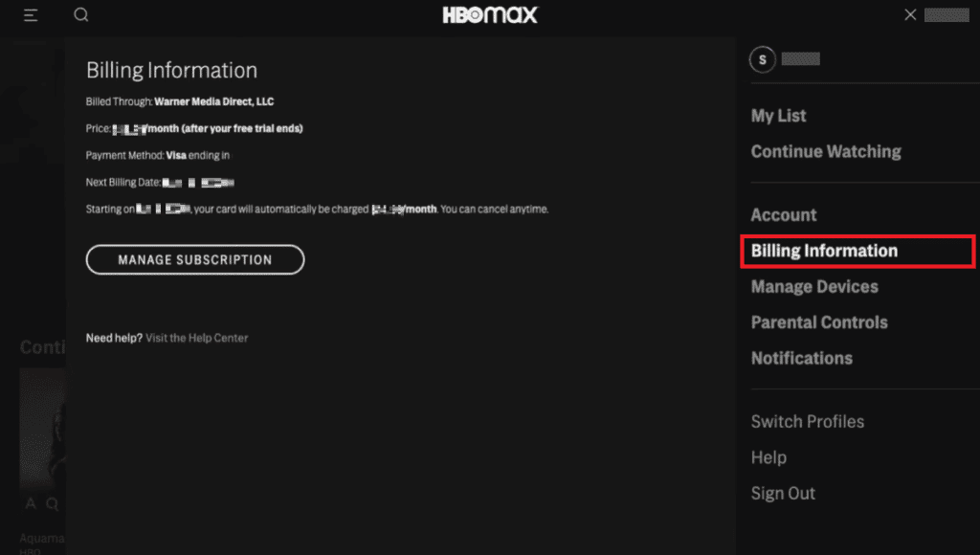
Task: Click the S profile avatar
Action: (x=763, y=60)
